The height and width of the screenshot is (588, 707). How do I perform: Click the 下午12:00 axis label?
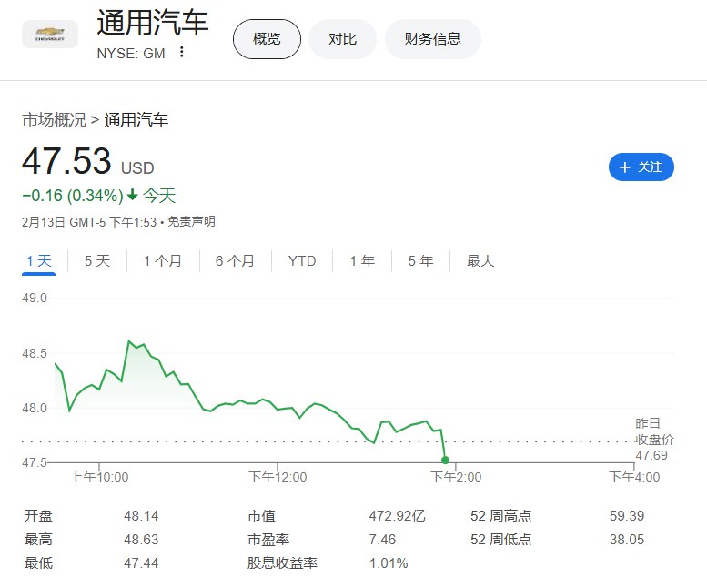tap(278, 477)
